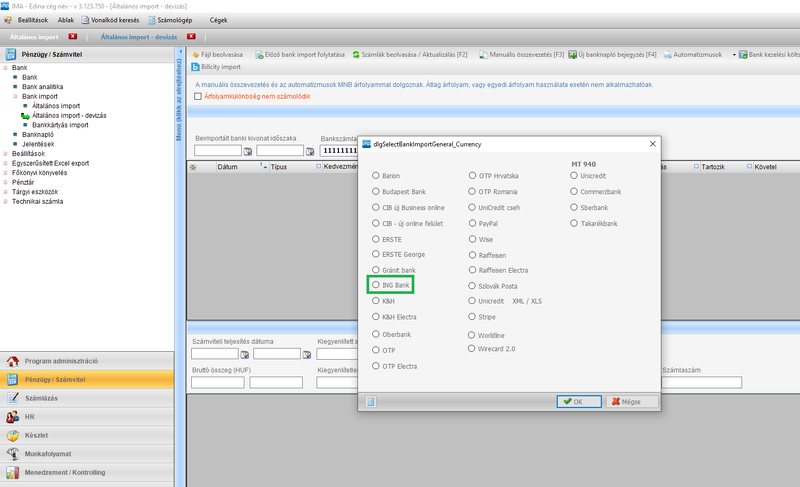Open Bankkártyás import tree item
Screen dimensions: 800x487
pyautogui.click(x=60, y=125)
